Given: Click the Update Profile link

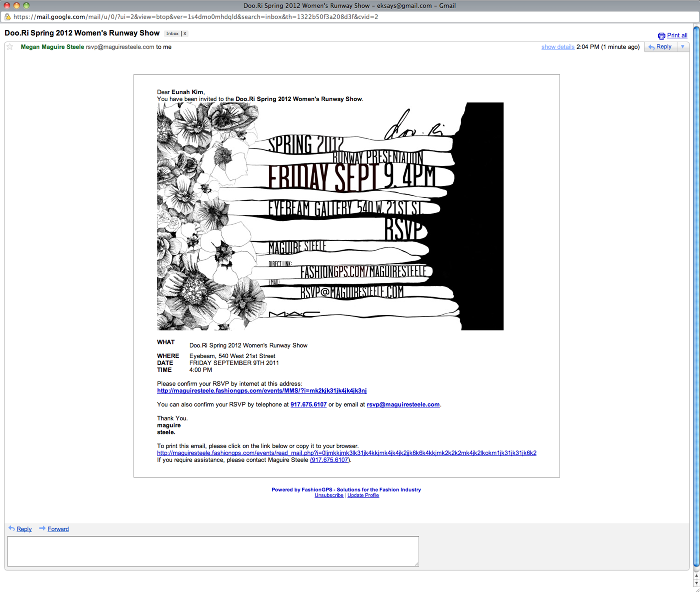Looking at the screenshot, I should [363, 495].
